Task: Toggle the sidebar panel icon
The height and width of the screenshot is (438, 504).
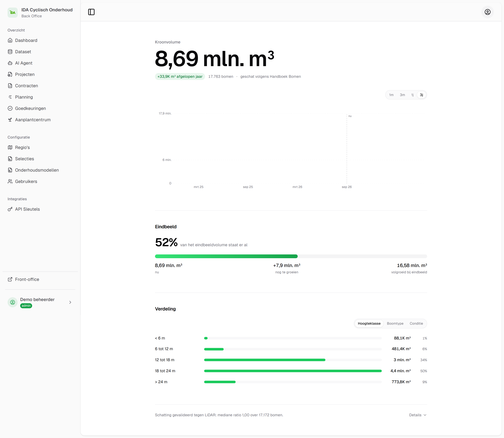Action: pyautogui.click(x=91, y=12)
